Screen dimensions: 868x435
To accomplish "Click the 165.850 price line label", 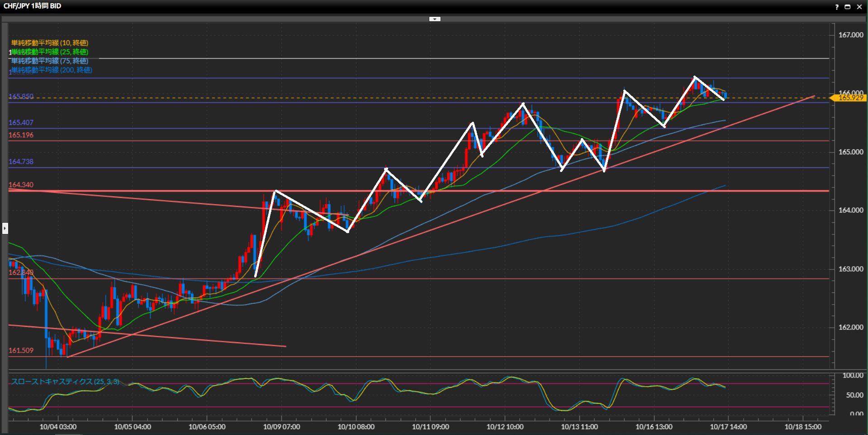I will 21,96.
